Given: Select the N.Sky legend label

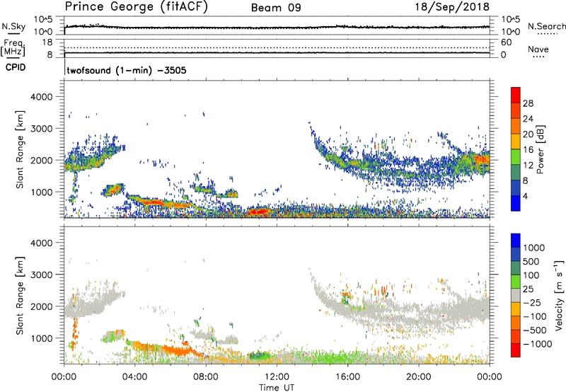Looking at the screenshot, I should 13,26.
